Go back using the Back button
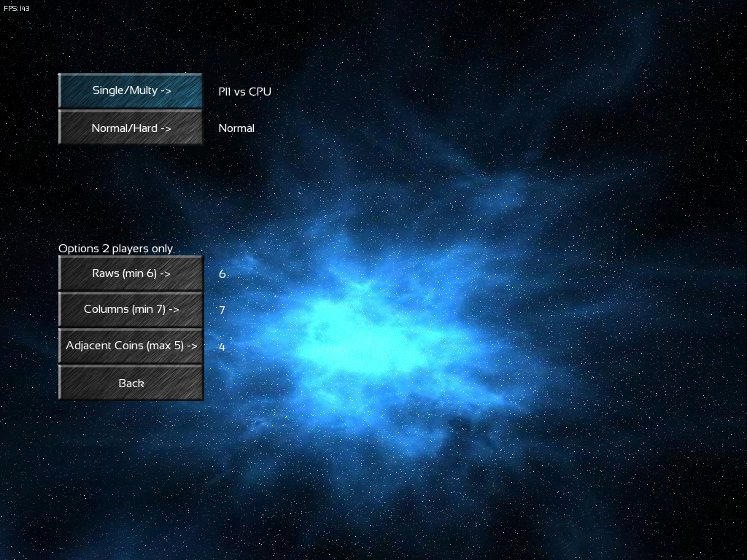 point(131,383)
